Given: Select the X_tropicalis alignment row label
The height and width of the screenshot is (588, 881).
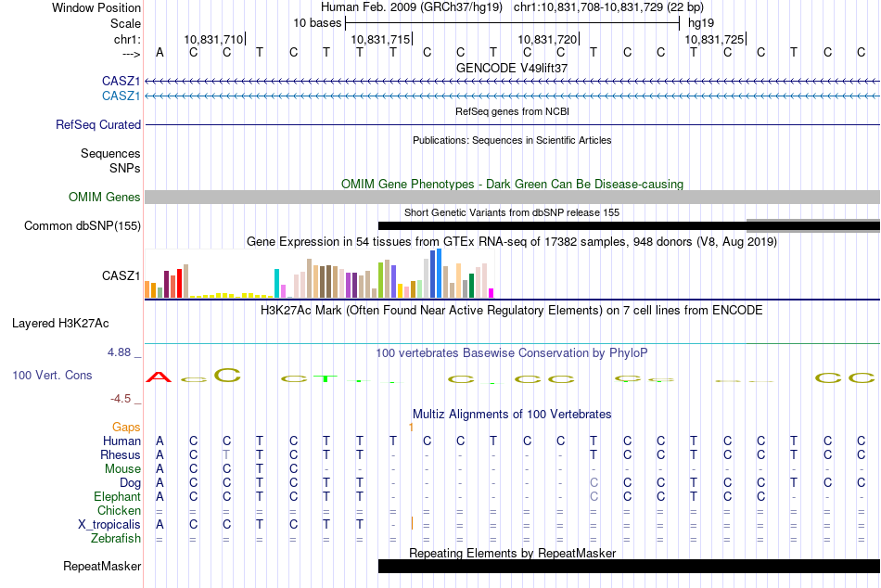Looking at the screenshot, I should pyautogui.click(x=109, y=525).
